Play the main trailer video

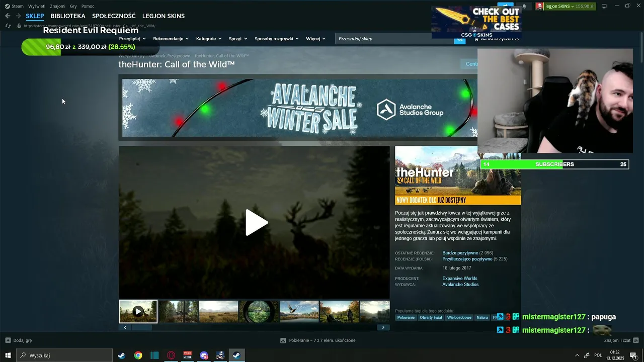[256, 222]
